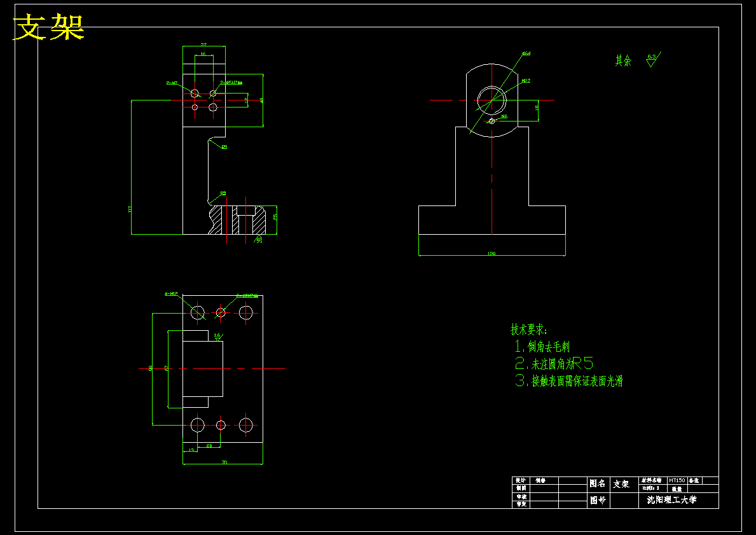Select the 117 vertical dimension text
This screenshot has width=756, height=535.
(x=130, y=209)
